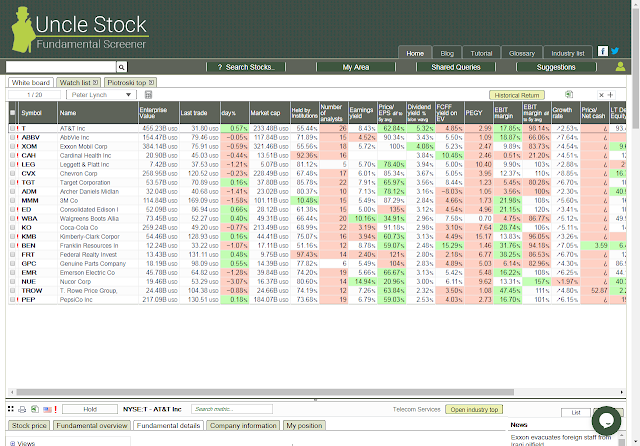Viewport: 640px width, 446px height.
Task: Click the Historical Return button
Action: pyautogui.click(x=517, y=95)
